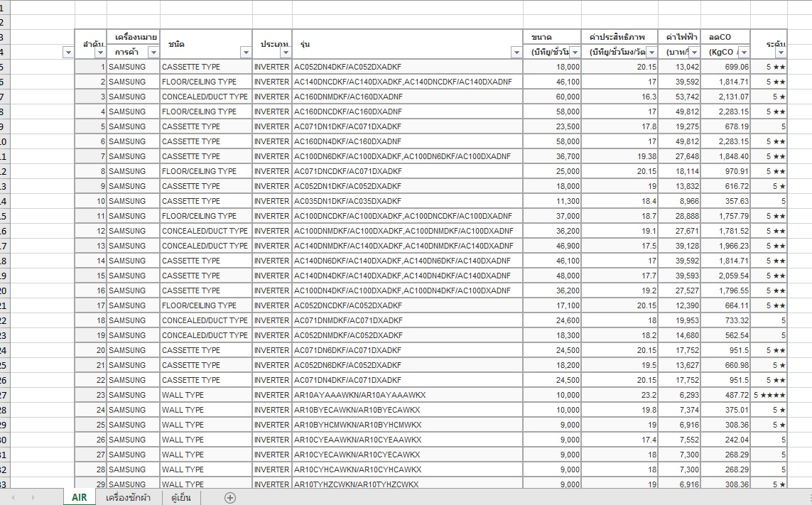Viewport: 812px width, 505px height.
Task: Select model cell AC071DN1DKF/AC071DXADKF
Action: pyautogui.click(x=408, y=127)
